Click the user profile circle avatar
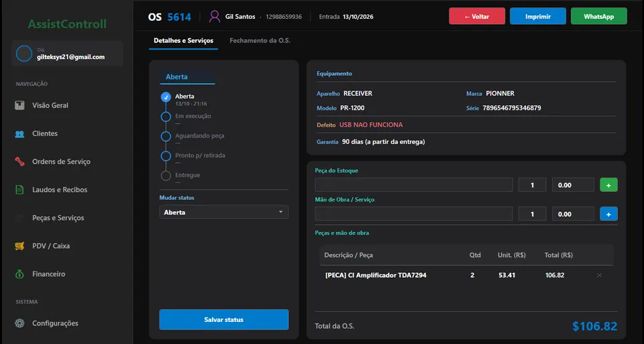Screen dimensions: 644x344 (24, 54)
